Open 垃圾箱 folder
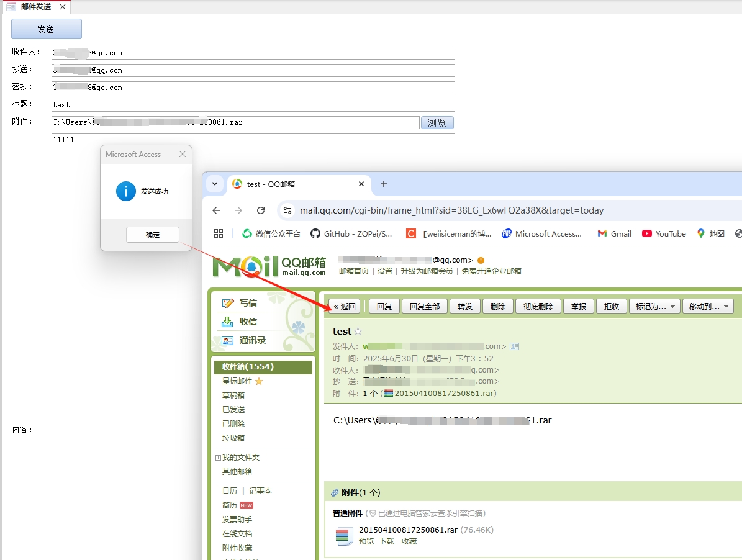742x560 pixels. pos(233,438)
